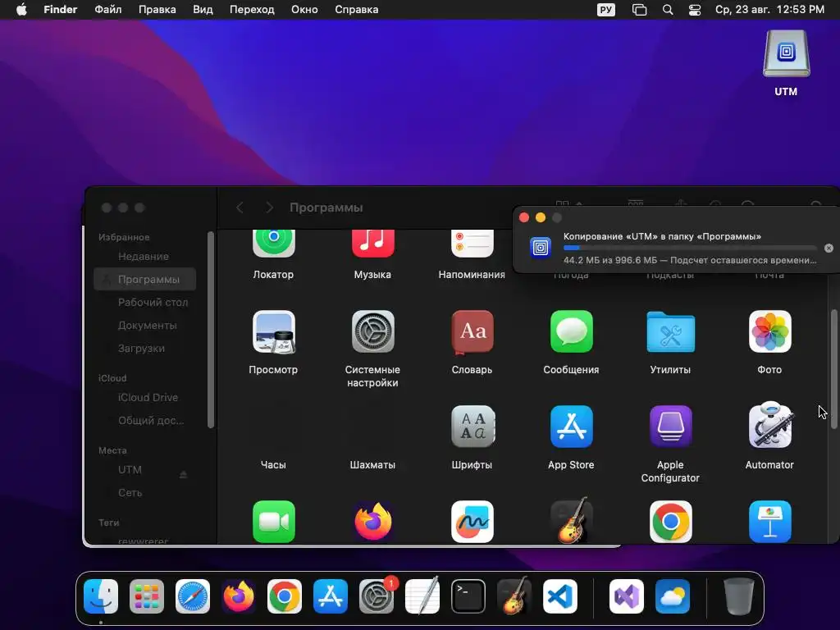Open the Правка menu
840x630 pixels.
click(157, 10)
